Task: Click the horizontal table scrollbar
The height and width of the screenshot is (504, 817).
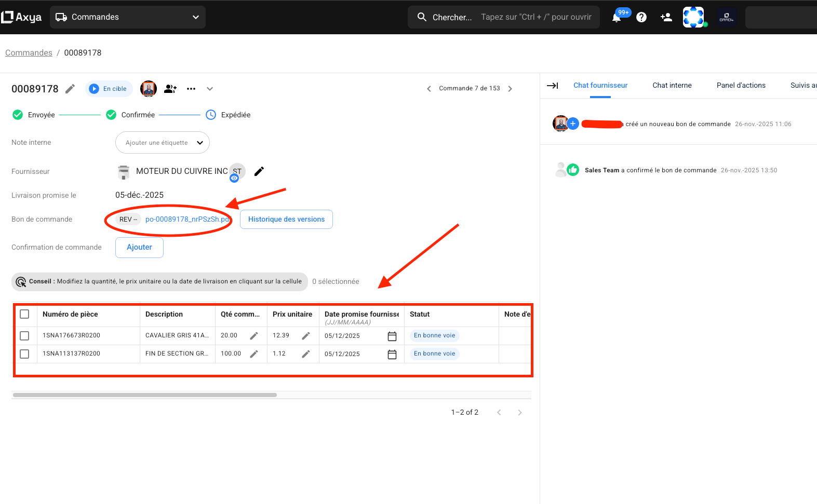Action: click(x=145, y=395)
